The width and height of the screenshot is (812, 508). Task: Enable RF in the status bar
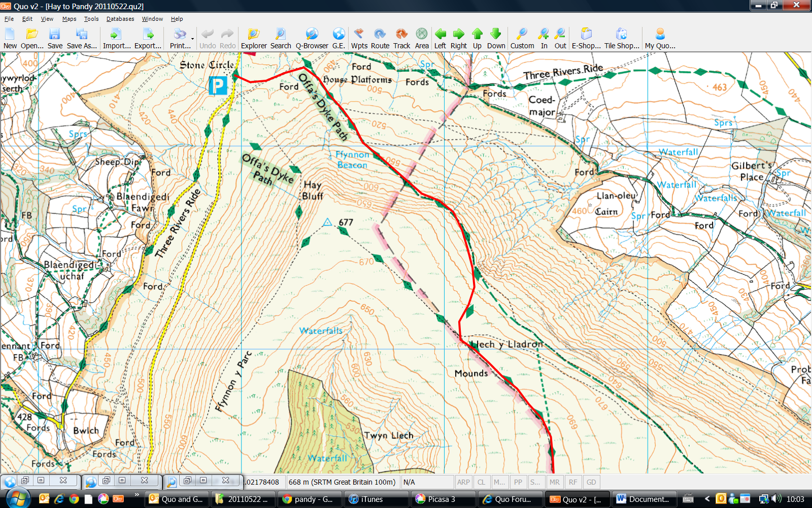tap(572, 482)
